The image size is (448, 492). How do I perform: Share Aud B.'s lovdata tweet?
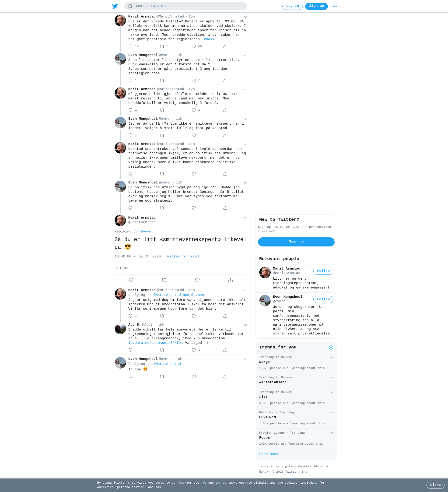[x=225, y=350]
